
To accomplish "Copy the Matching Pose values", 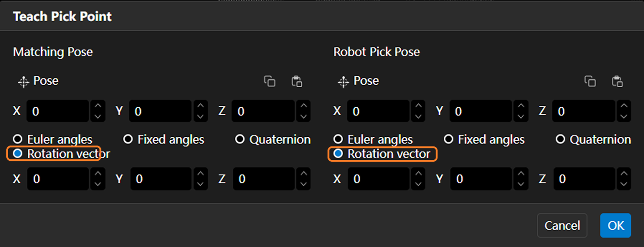I will (x=270, y=81).
